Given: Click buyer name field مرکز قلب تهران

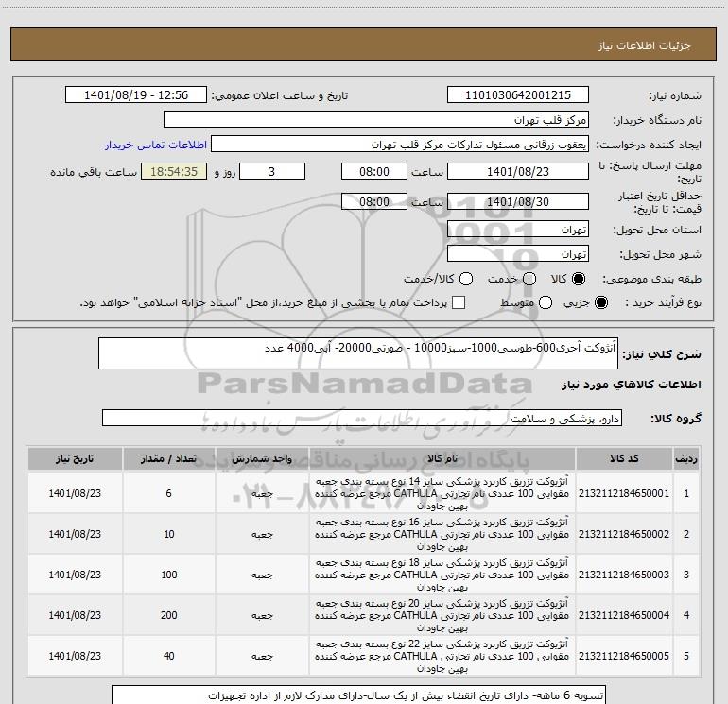Looking at the screenshot, I should [376, 119].
